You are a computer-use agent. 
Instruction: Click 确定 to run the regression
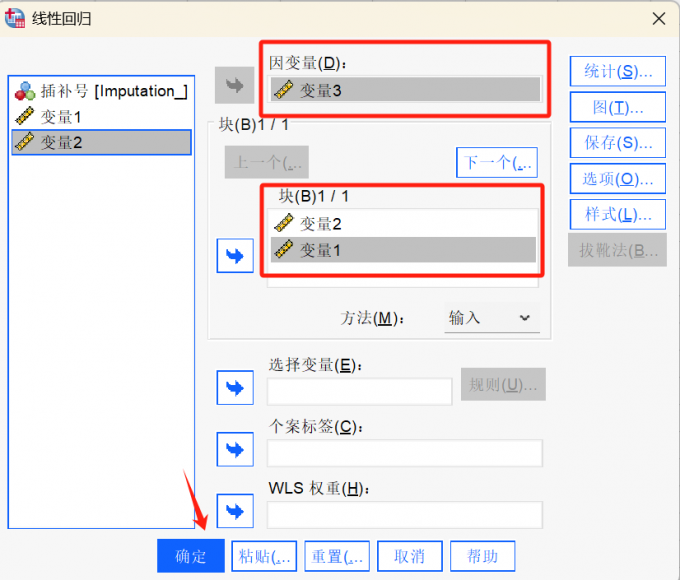(x=191, y=556)
